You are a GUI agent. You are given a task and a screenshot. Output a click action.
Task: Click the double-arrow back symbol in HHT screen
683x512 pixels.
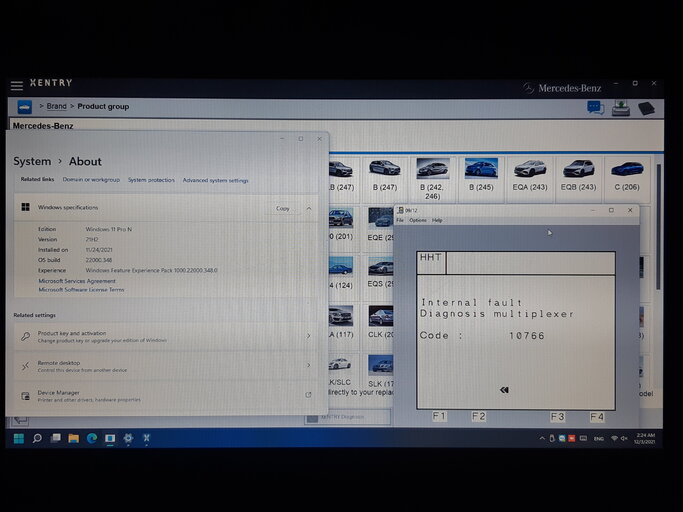click(x=504, y=390)
